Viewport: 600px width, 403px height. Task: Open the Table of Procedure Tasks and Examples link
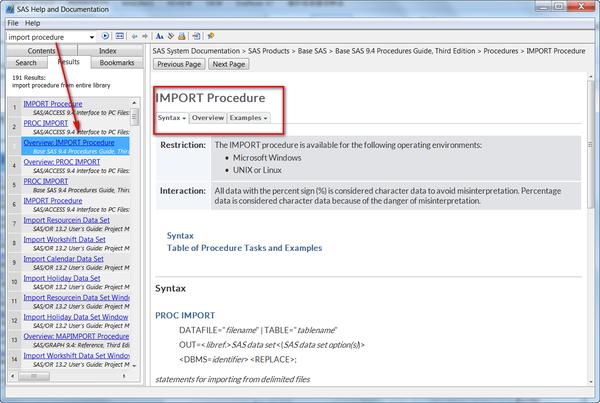coord(244,248)
